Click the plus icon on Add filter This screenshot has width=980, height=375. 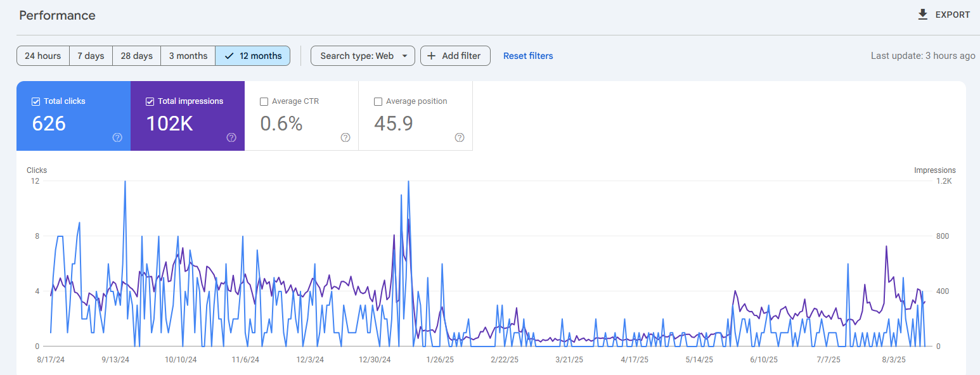point(430,56)
